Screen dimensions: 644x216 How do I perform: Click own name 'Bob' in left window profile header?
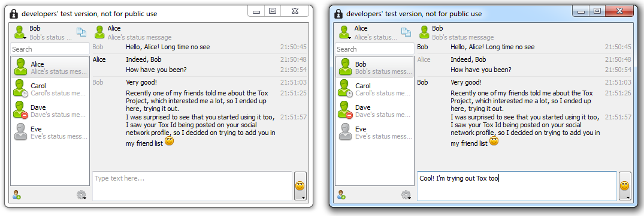tap(35, 28)
